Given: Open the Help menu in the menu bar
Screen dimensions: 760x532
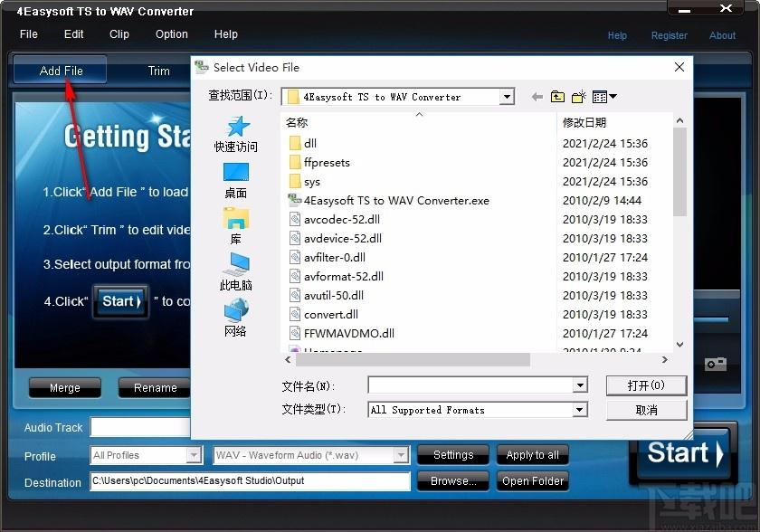Looking at the screenshot, I should coord(226,34).
